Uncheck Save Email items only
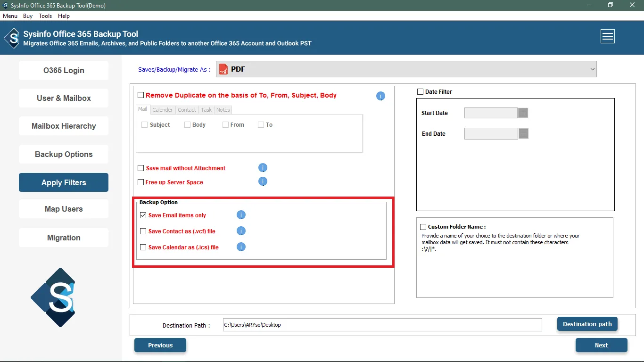644x362 pixels. [143, 215]
